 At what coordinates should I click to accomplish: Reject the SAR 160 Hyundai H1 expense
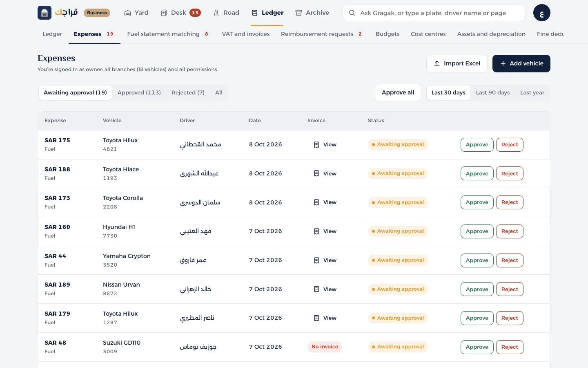(x=510, y=231)
